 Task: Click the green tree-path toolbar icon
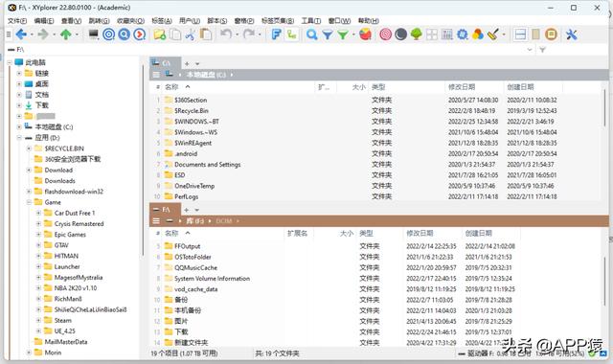pos(291,34)
